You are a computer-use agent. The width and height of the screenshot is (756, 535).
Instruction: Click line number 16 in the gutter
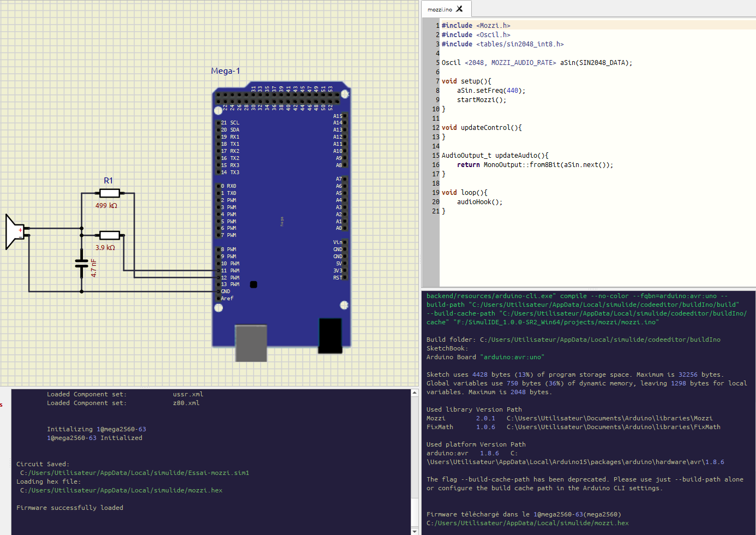click(x=435, y=165)
